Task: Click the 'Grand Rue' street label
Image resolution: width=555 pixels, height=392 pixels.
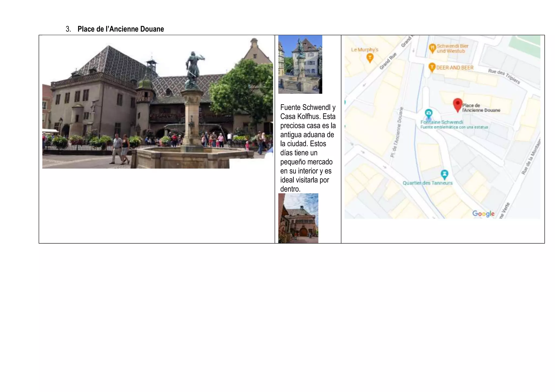Action: 388,61
